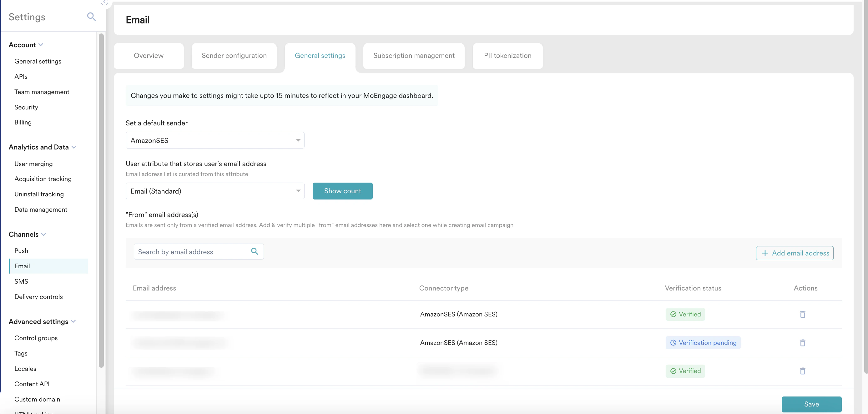Delete the first verified email address row
Screen dimensions: 868x414
[802, 314]
